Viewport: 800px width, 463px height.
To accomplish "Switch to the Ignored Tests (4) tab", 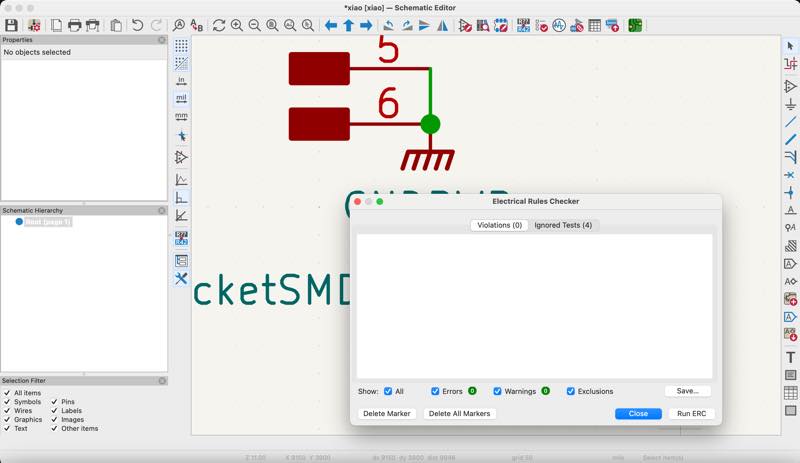I will click(563, 225).
